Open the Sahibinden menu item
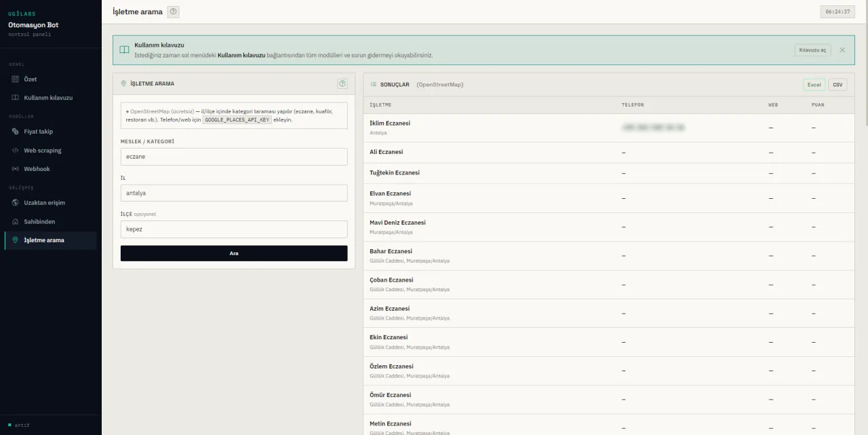868x435 pixels. [x=50, y=222]
